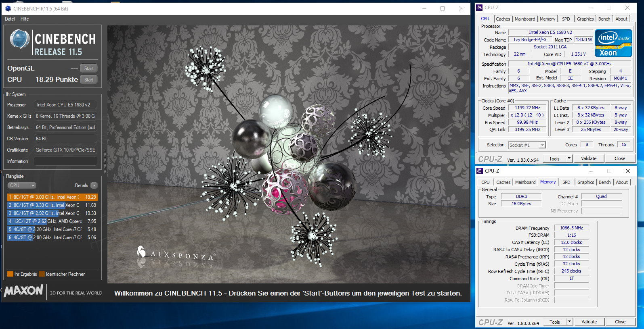Image resolution: width=644 pixels, height=329 pixels.
Task: Open the Socket #1 selection dropdown
Action: 527,145
